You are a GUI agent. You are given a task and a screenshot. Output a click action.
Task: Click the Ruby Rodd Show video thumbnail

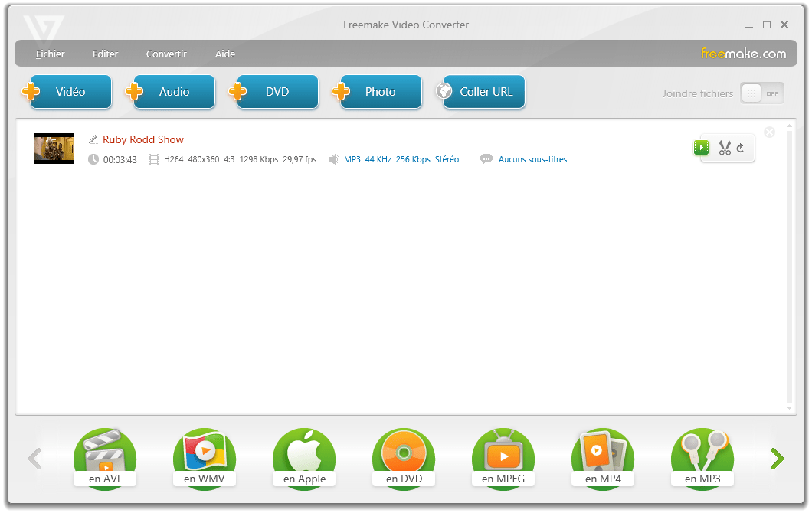[54, 149]
